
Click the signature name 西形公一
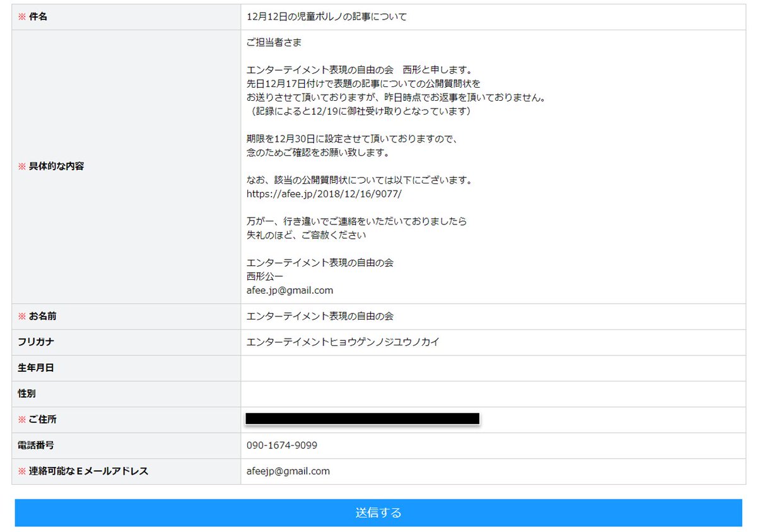265,277
